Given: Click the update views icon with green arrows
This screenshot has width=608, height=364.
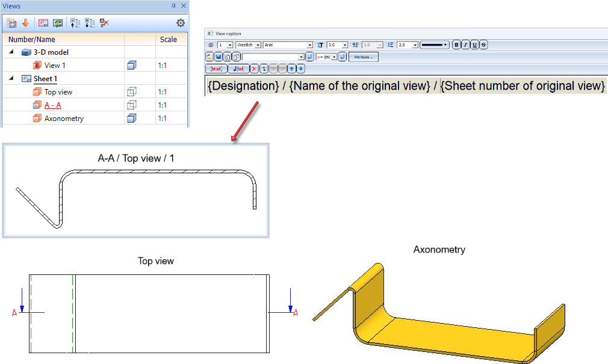Looking at the screenshot, I should 58,23.
